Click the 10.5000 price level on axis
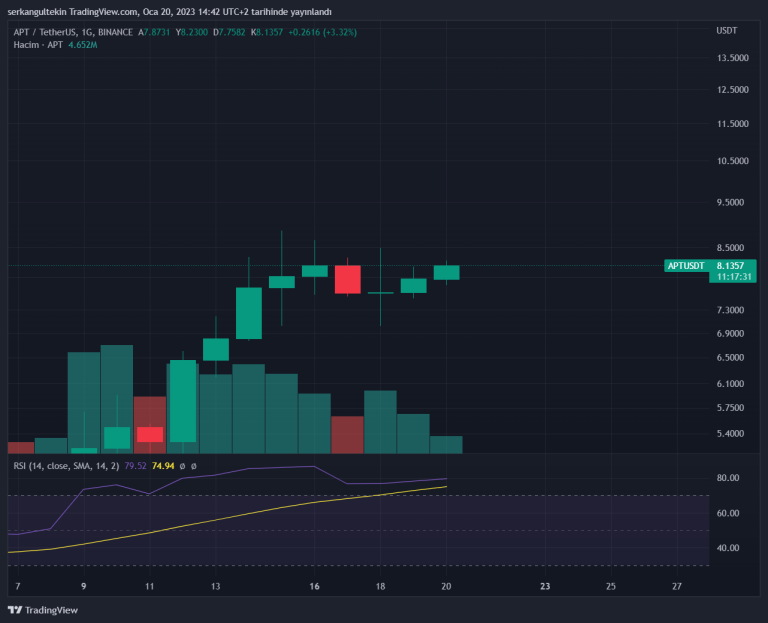The image size is (768, 623). point(733,161)
